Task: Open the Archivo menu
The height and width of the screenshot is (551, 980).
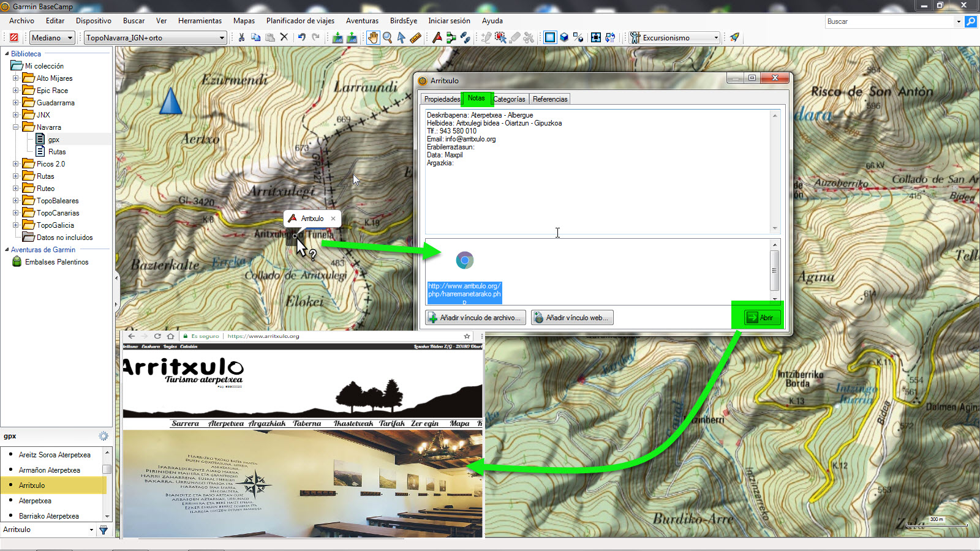Action: coord(21,21)
